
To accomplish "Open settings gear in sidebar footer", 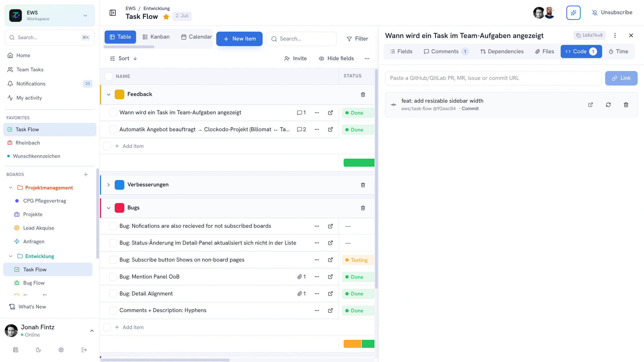I will [61, 350].
